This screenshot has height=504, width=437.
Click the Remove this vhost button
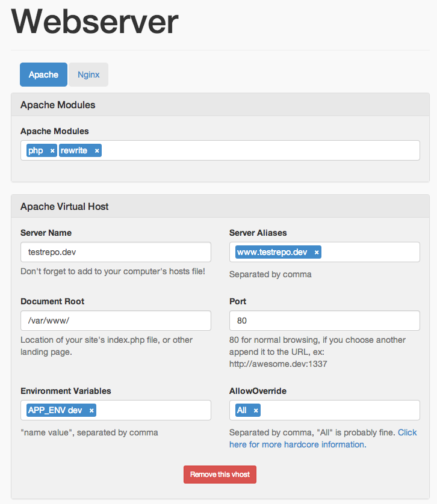click(220, 475)
